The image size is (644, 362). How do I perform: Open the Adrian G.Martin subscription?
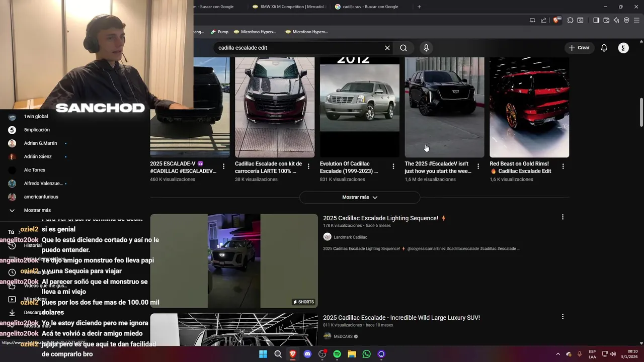tap(40, 143)
